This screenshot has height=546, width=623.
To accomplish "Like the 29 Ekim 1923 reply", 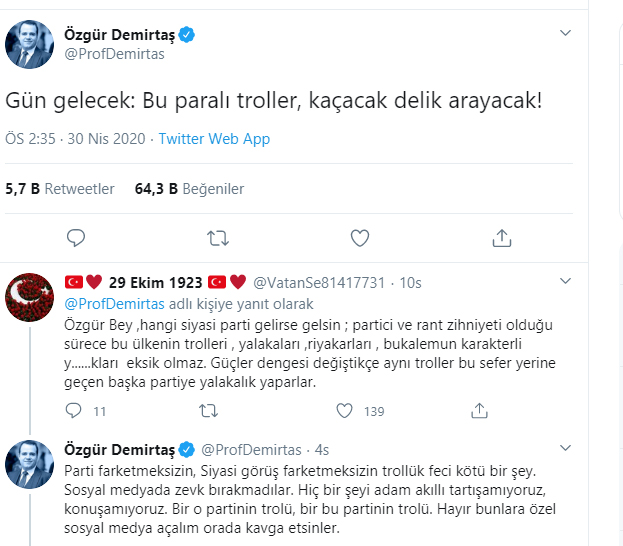I will coord(344,410).
